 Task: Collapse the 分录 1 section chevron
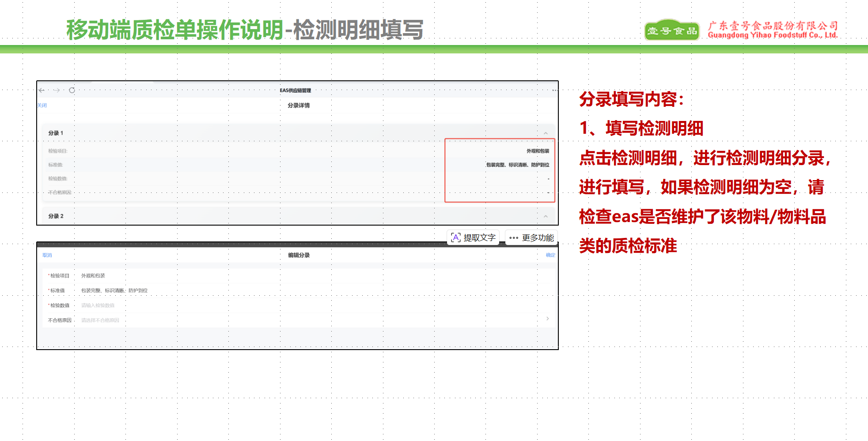click(546, 133)
